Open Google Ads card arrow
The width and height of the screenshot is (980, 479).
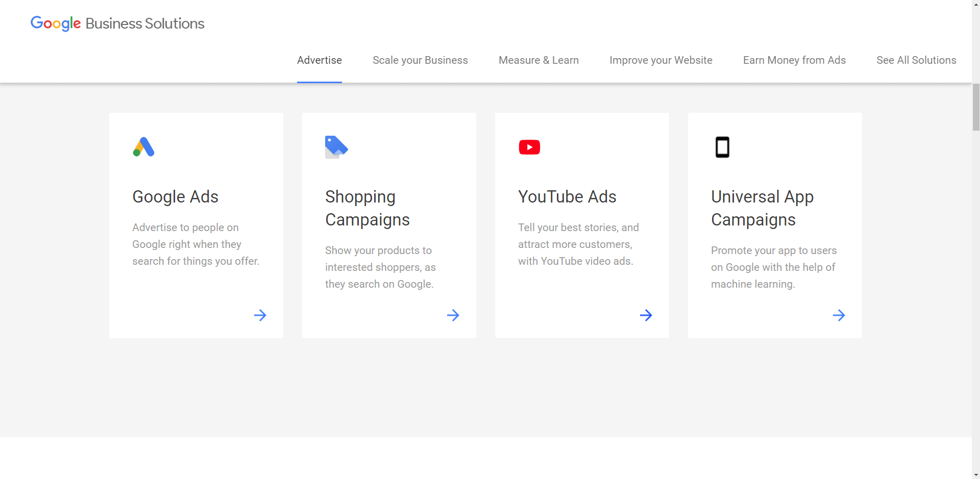(x=260, y=315)
